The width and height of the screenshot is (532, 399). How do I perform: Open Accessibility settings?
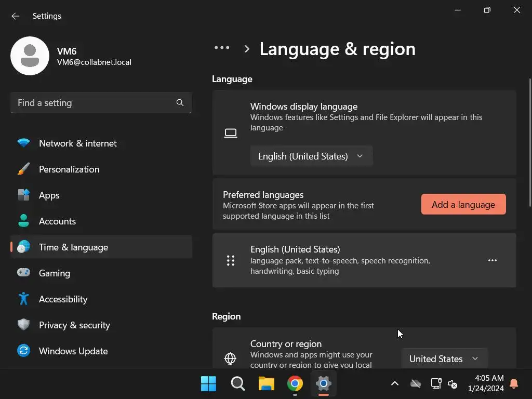[101, 299]
